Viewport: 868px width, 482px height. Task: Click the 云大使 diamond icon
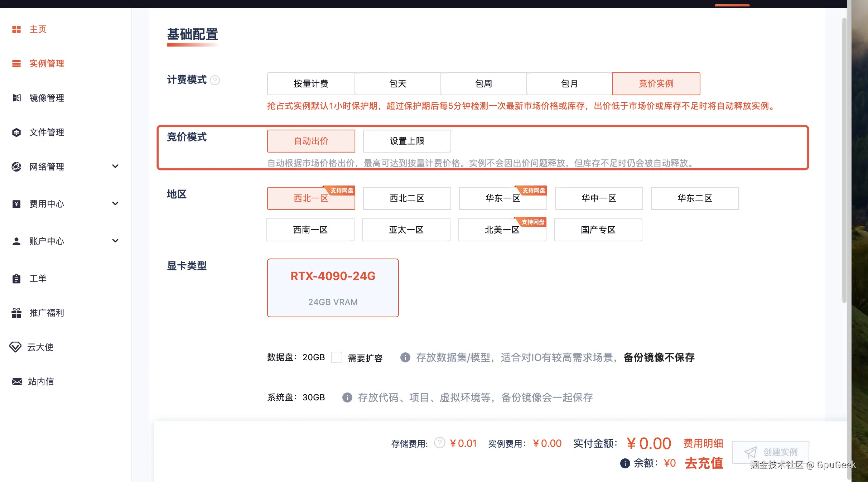[15, 347]
